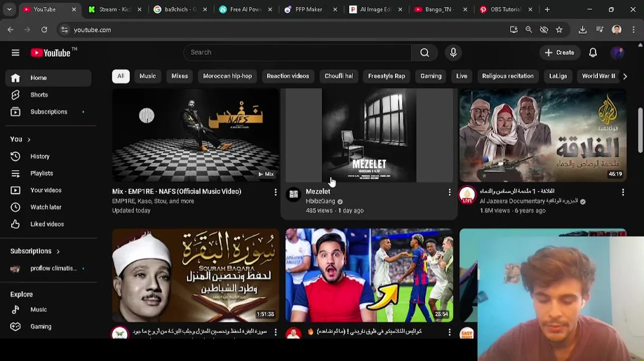The height and width of the screenshot is (361, 644).
Task: Open a new browser tab
Action: click(547, 9)
